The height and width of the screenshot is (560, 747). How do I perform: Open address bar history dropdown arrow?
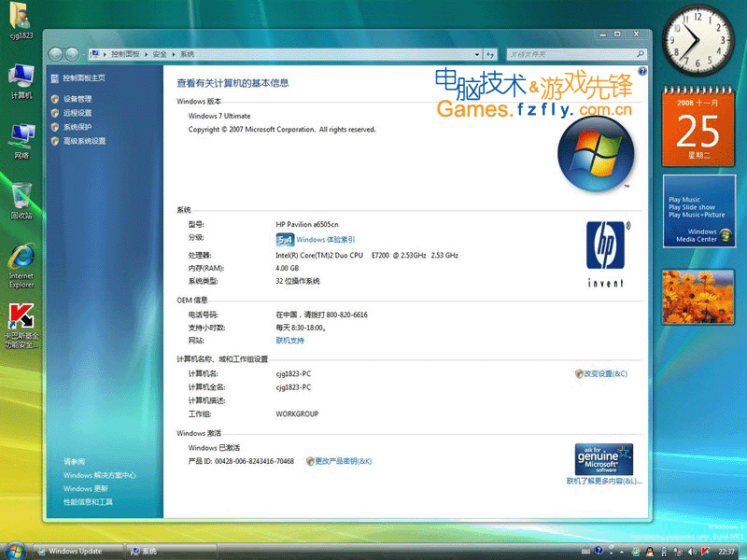477,55
